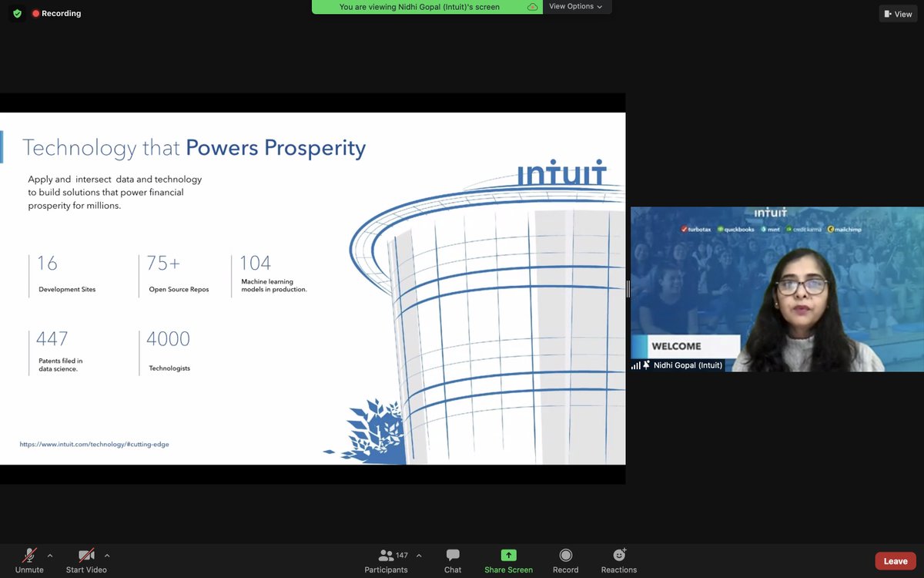Click the signal strength bars icon in video
924x578 pixels.
636,365
